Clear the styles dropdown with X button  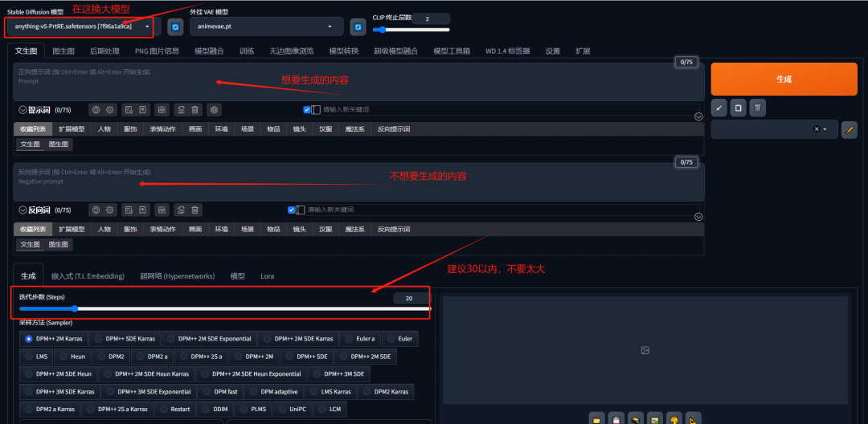coord(816,129)
